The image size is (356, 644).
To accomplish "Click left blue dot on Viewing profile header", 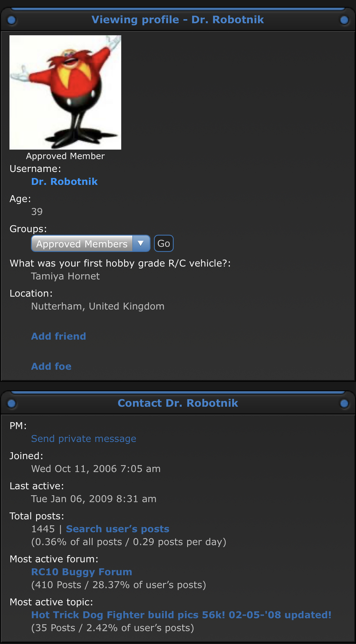I will pos(12,20).
